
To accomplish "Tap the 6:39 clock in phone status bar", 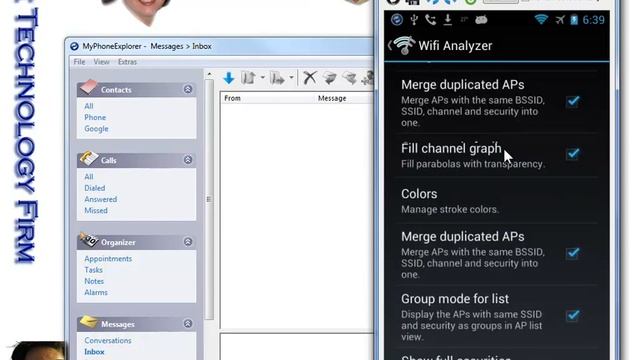I will pos(593,20).
